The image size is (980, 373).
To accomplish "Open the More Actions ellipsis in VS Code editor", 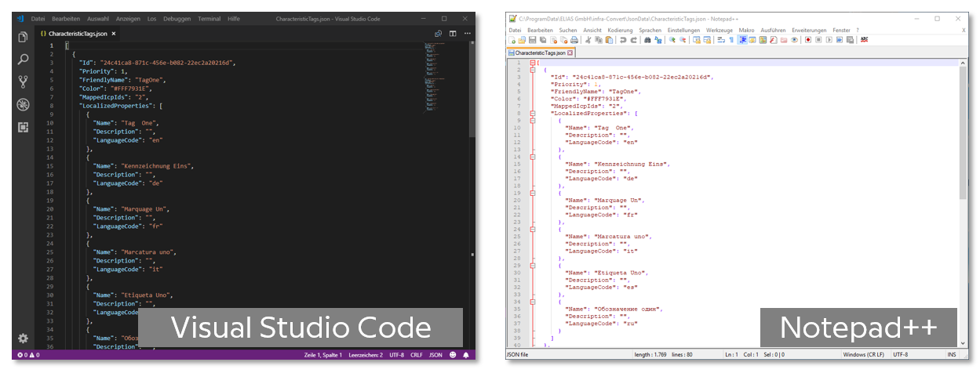I will (x=468, y=34).
